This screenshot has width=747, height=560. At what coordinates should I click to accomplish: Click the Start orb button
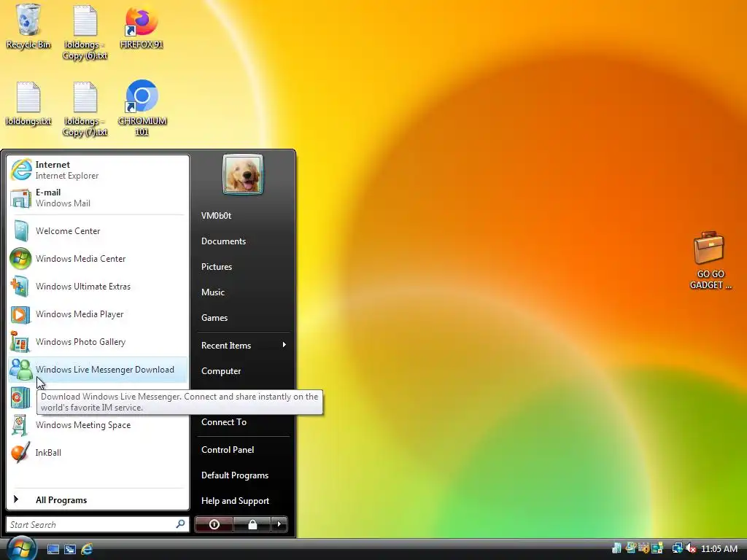click(x=21, y=548)
